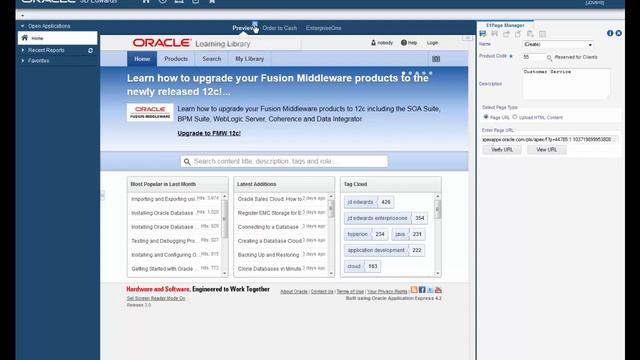
Task: Click the Enter Page URL input field
Action: (x=549, y=139)
